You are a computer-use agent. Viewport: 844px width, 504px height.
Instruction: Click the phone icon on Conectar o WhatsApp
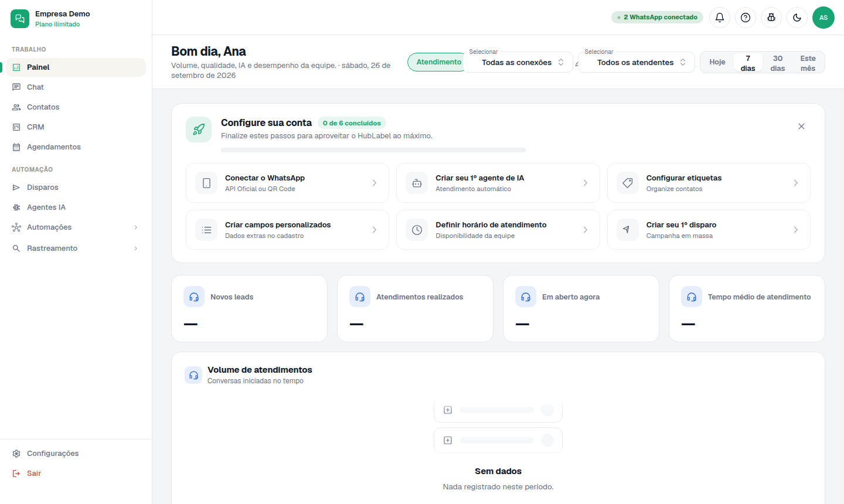206,183
